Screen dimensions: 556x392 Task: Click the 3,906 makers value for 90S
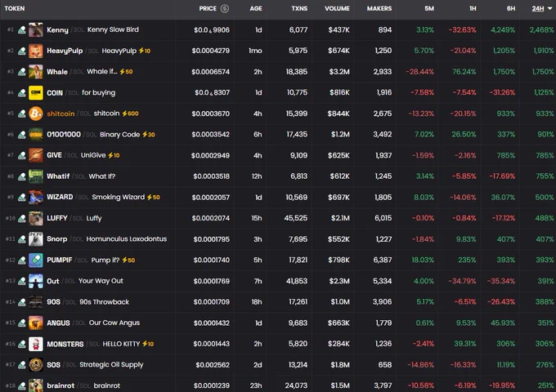pyautogui.click(x=383, y=302)
